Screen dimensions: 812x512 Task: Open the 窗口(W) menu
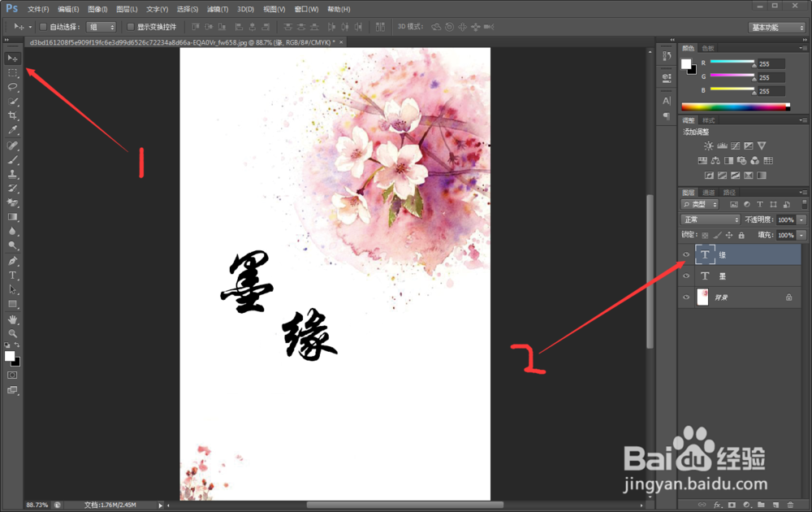306,9
